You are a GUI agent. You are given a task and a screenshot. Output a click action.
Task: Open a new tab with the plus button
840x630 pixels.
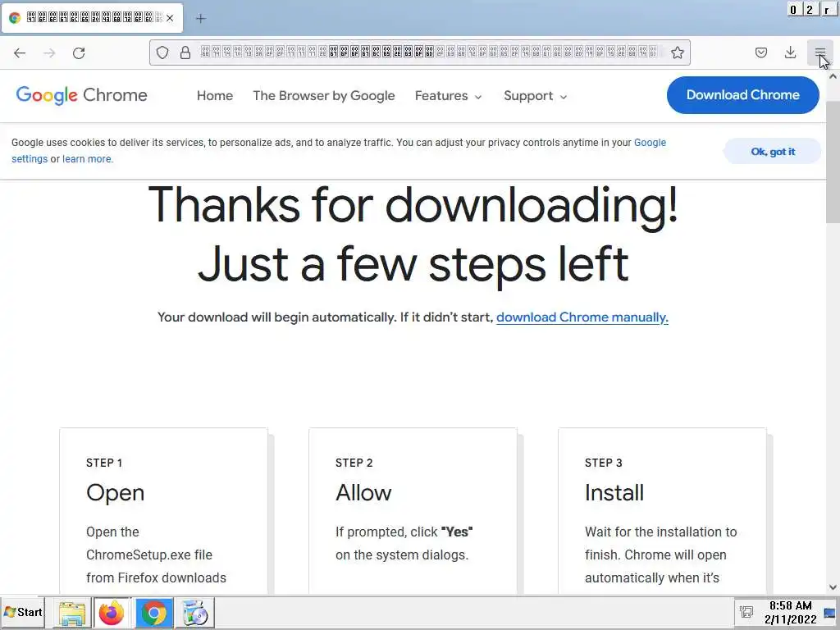coord(201,18)
